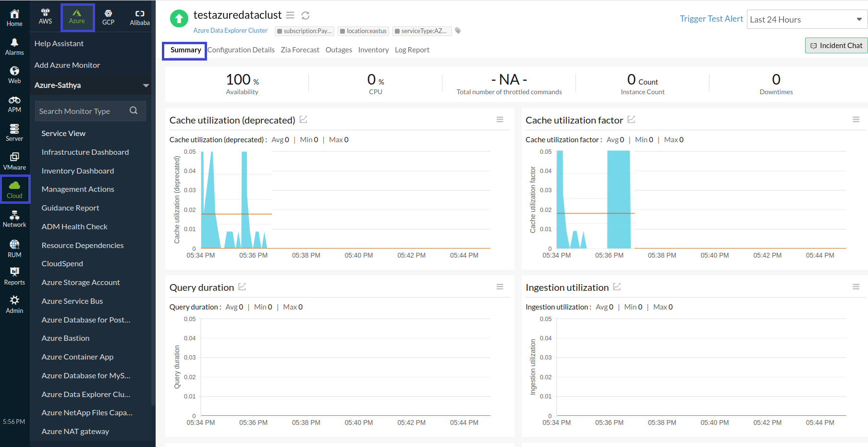
Task: Go to Network monitors icon
Action: coord(14,219)
